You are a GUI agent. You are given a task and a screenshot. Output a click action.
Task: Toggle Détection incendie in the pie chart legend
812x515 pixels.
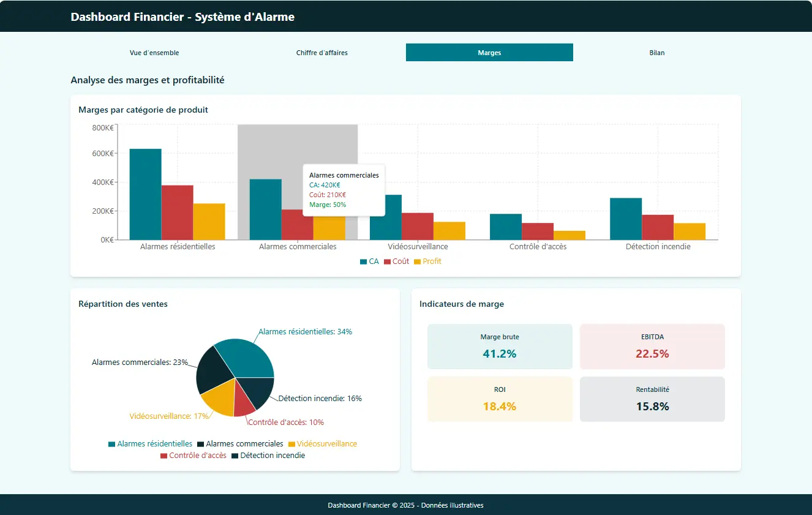coord(268,456)
